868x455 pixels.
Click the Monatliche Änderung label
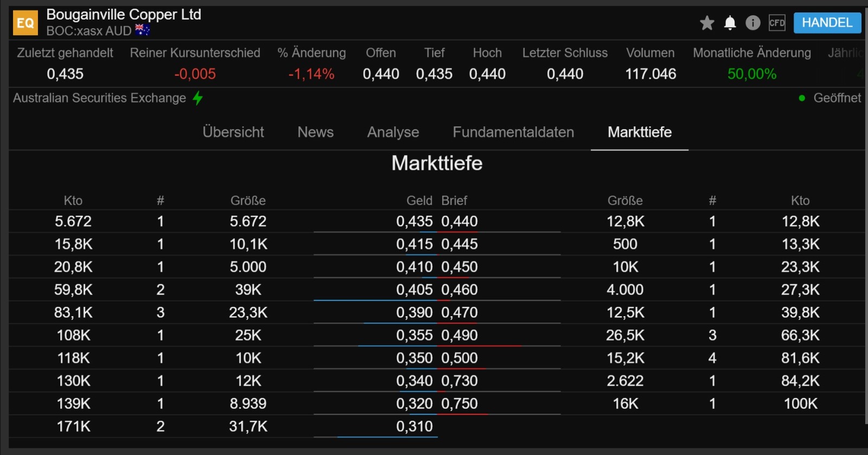(752, 53)
